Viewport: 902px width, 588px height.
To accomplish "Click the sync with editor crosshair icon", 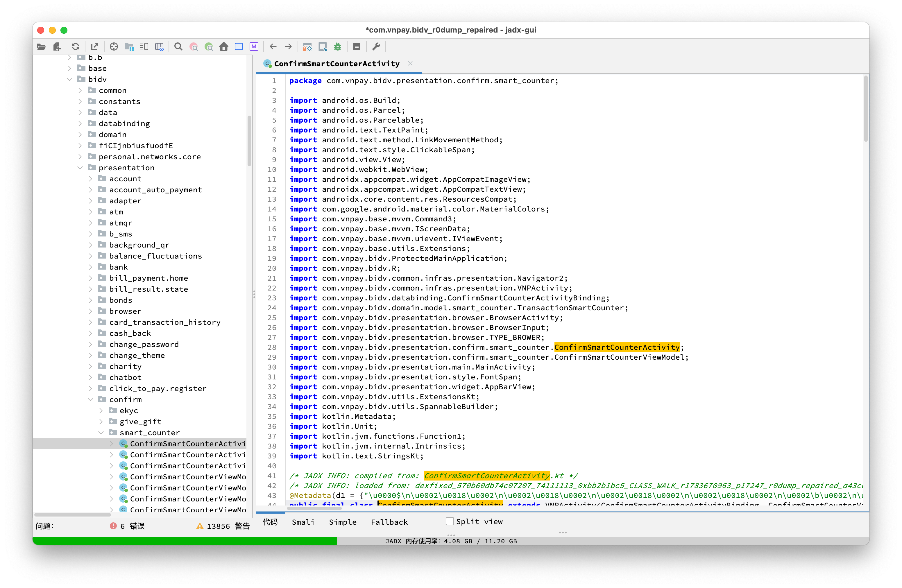I will click(x=114, y=46).
